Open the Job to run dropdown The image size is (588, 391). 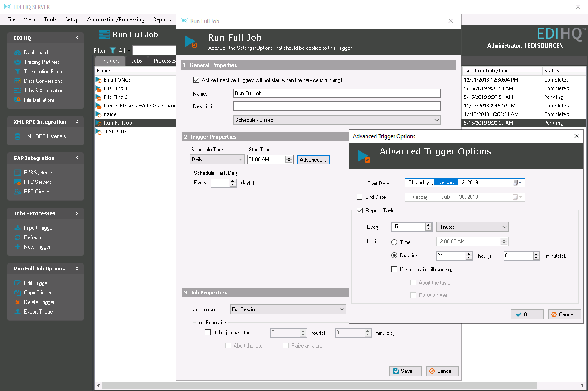(x=288, y=309)
